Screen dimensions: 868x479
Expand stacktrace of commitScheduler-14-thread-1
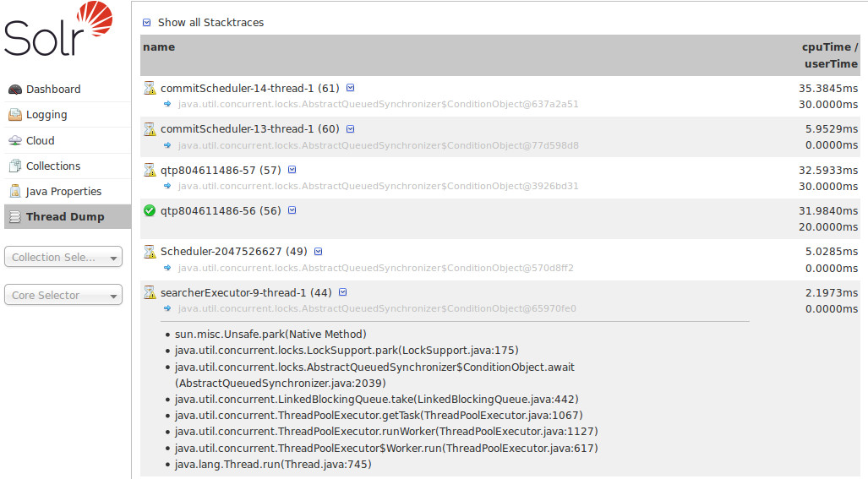[x=351, y=88]
